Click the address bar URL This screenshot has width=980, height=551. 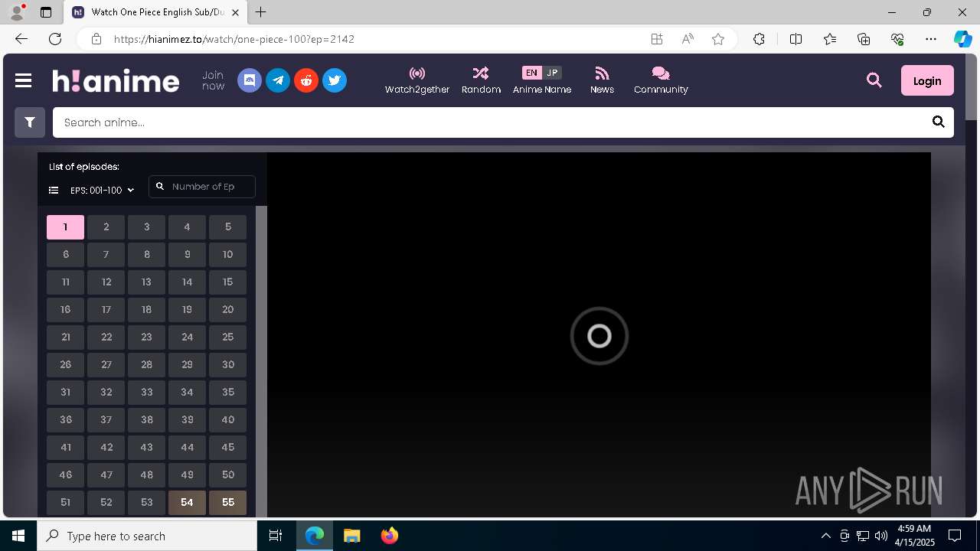point(234,39)
